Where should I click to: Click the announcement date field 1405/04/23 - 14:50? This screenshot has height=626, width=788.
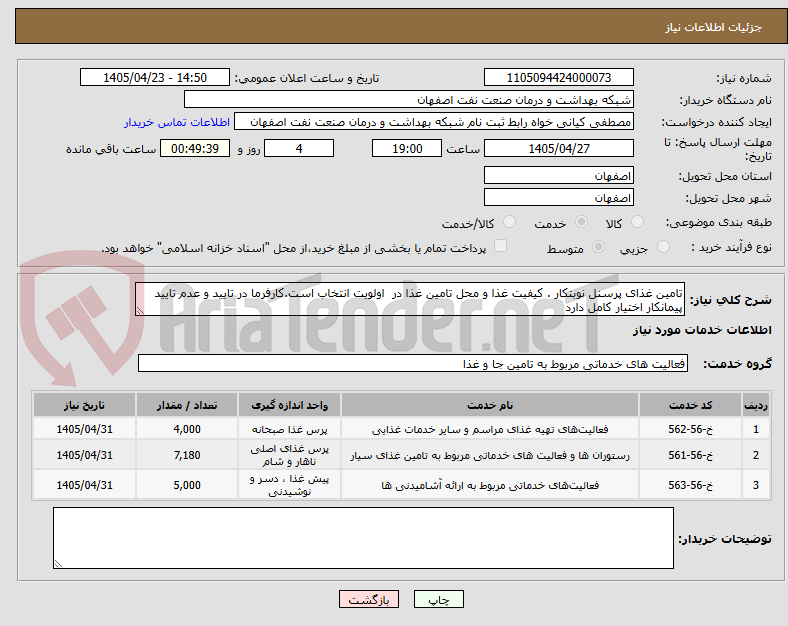click(155, 77)
